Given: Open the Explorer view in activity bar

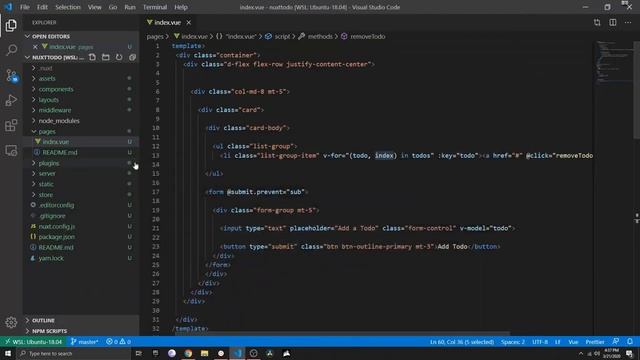Looking at the screenshot, I should [11, 25].
